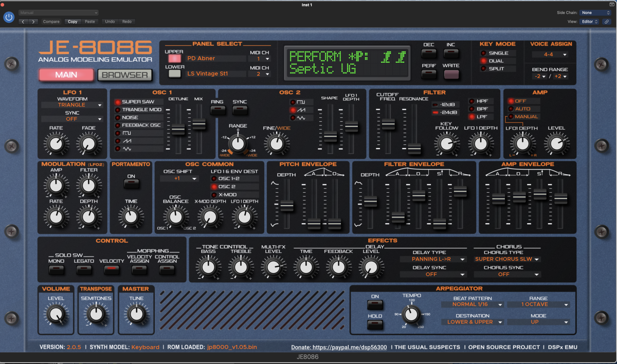This screenshot has height=364, width=617.
Task: Switch to the Main tab
Action: 66,75
